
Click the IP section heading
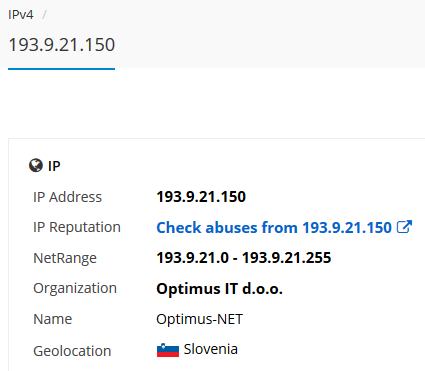click(x=54, y=166)
